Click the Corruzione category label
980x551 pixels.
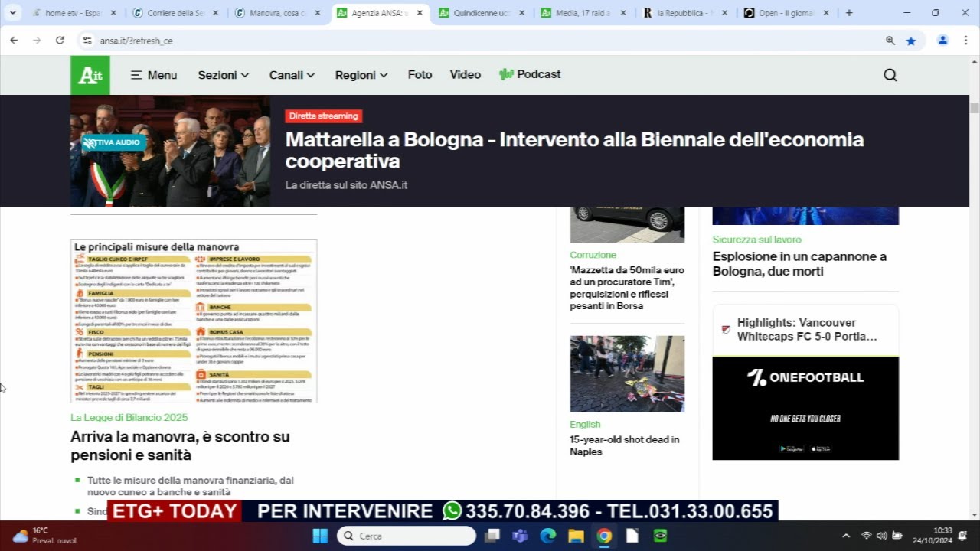[593, 255]
